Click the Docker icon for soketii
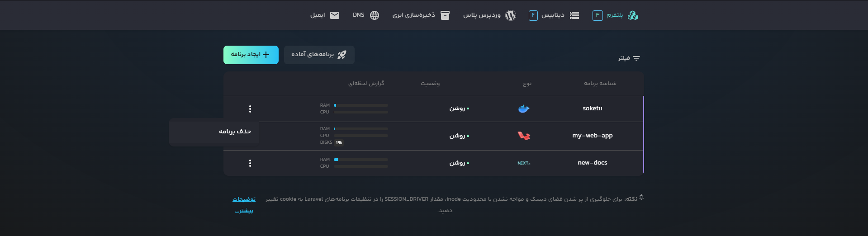 pos(524,109)
